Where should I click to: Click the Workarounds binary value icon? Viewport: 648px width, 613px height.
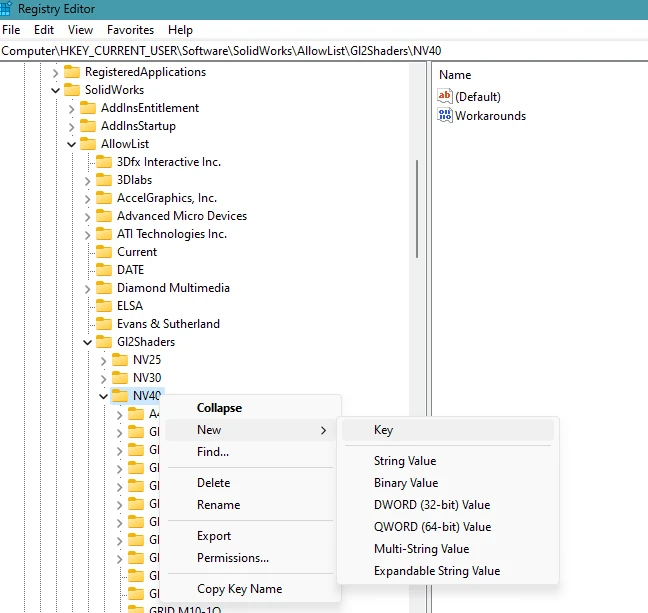(445, 116)
